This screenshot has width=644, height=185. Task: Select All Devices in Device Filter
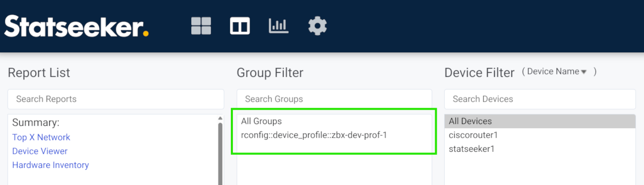[x=540, y=121]
